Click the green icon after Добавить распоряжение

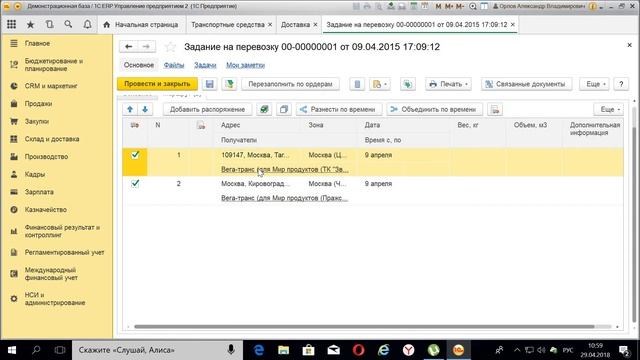click(x=264, y=109)
